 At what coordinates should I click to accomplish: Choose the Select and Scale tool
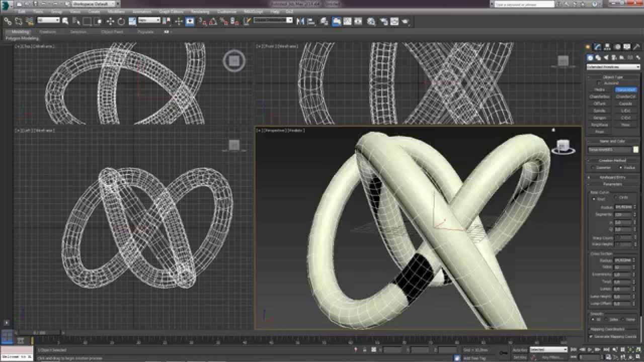click(132, 21)
